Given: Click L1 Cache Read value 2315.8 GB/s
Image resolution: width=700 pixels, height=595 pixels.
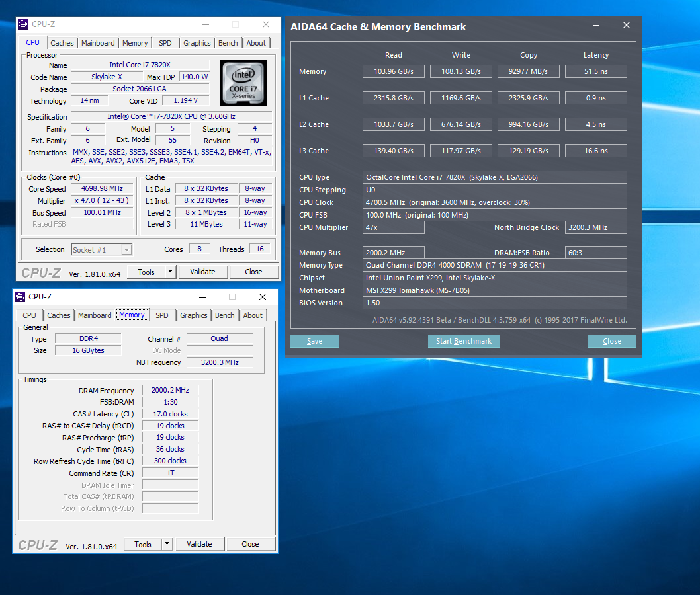Looking at the screenshot, I should [393, 98].
